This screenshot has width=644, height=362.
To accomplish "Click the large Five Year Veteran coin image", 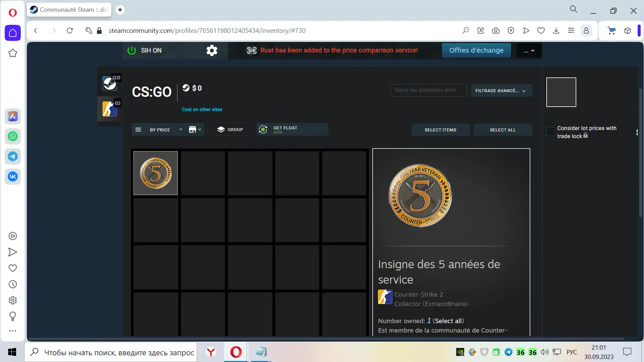I will point(420,195).
